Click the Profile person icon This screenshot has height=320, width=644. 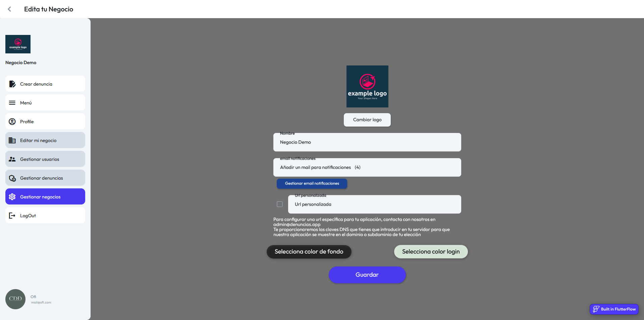coord(12,122)
